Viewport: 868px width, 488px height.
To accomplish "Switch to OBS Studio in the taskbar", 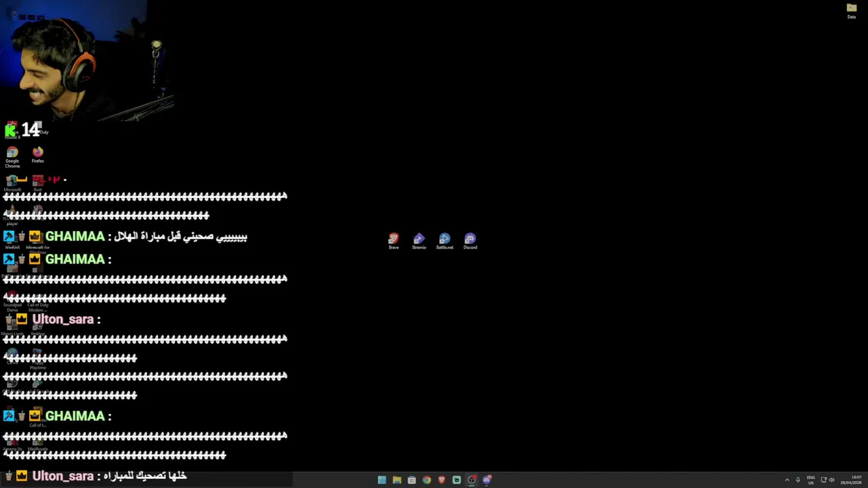I will pos(472,480).
